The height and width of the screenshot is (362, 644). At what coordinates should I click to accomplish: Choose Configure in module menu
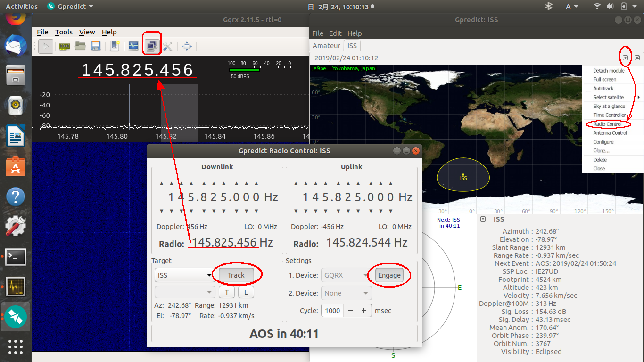coord(603,142)
